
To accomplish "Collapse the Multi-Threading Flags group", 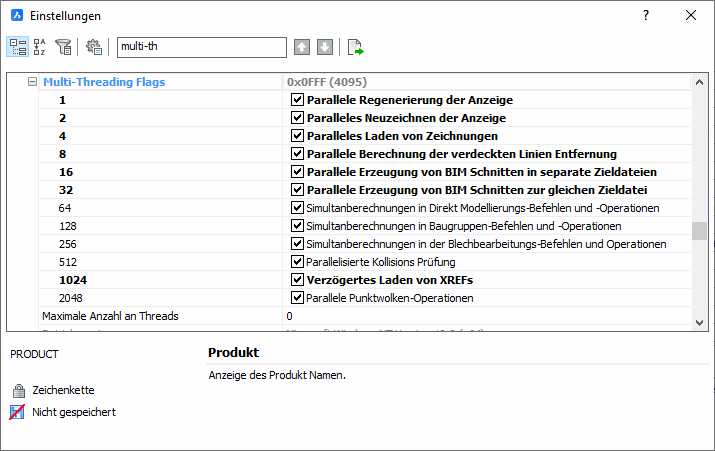I will (x=32, y=82).
